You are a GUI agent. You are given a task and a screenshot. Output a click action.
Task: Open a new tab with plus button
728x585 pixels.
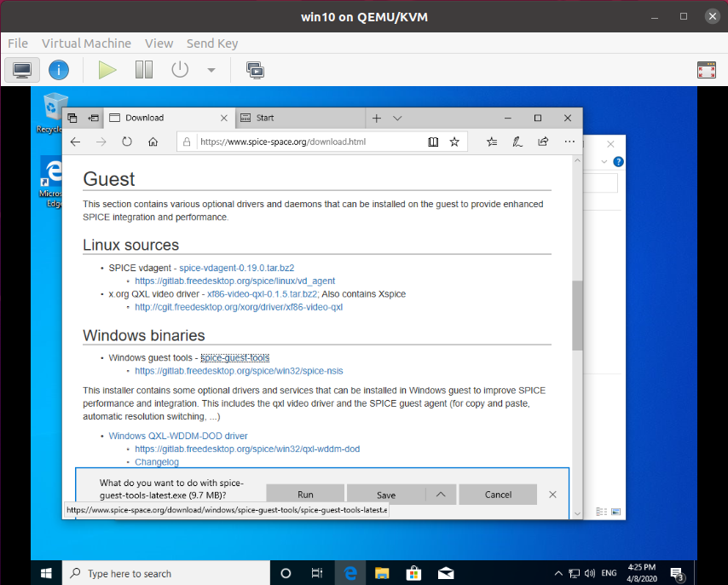point(377,119)
